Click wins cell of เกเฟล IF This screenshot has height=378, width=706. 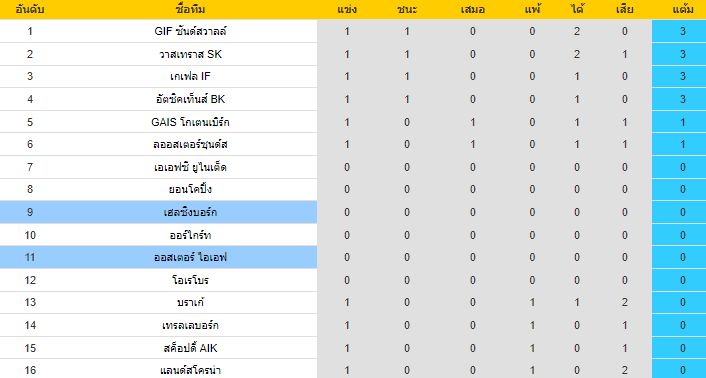(407, 76)
